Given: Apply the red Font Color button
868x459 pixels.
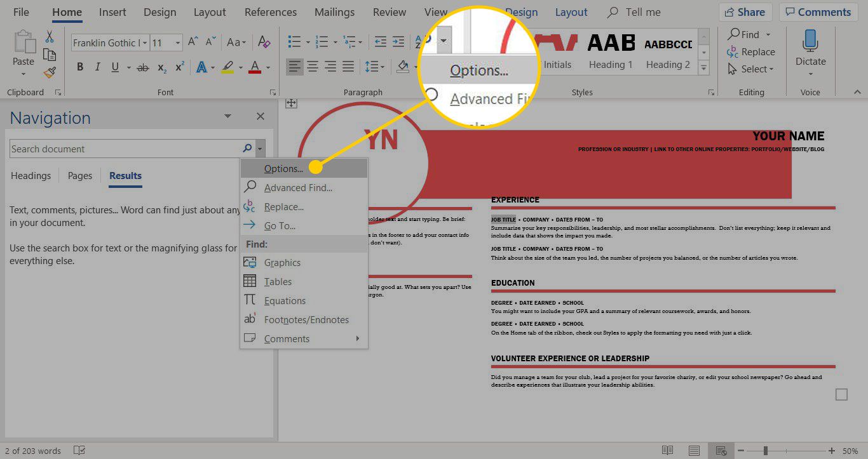Looking at the screenshot, I should (x=255, y=67).
